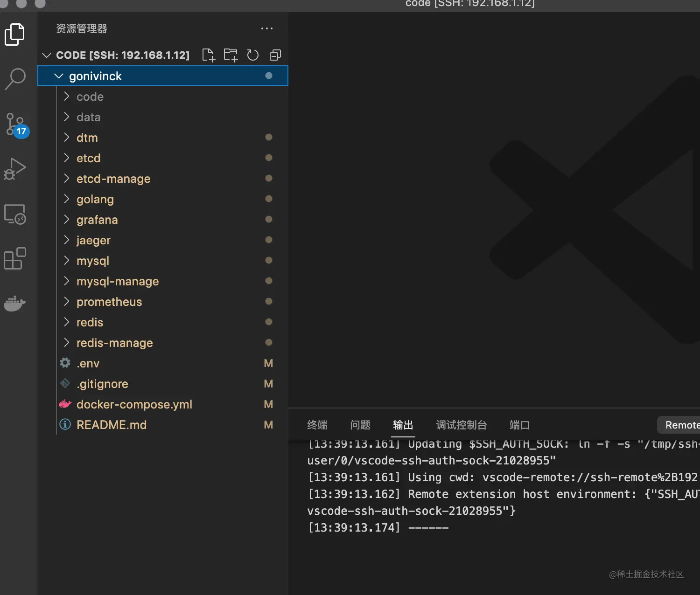
Task: Expand the grafana folder
Action: click(x=66, y=220)
